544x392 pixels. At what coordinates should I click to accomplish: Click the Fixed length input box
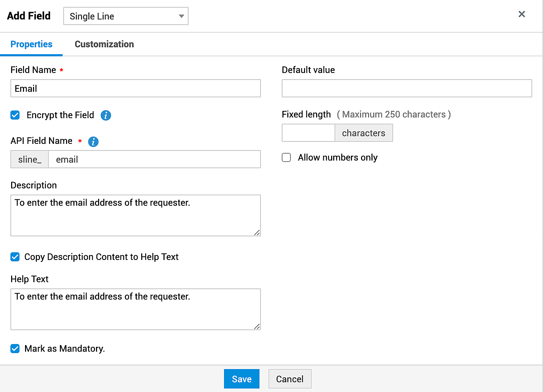coord(308,133)
